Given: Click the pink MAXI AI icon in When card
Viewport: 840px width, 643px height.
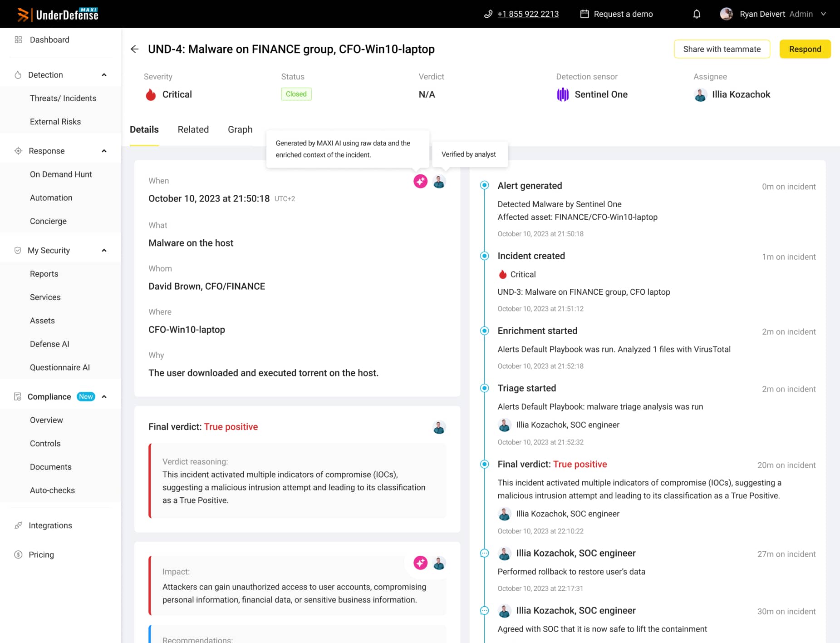Looking at the screenshot, I should point(420,181).
